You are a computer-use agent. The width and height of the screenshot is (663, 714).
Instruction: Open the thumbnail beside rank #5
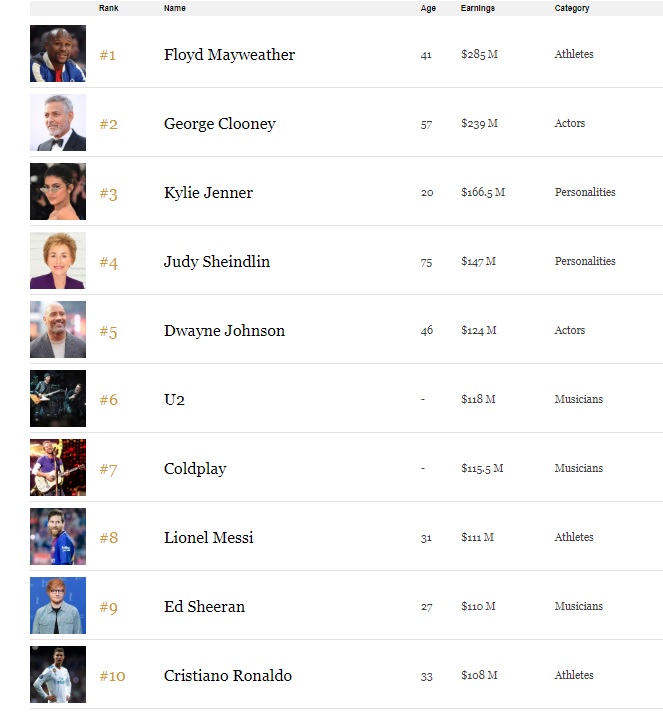[58, 330]
